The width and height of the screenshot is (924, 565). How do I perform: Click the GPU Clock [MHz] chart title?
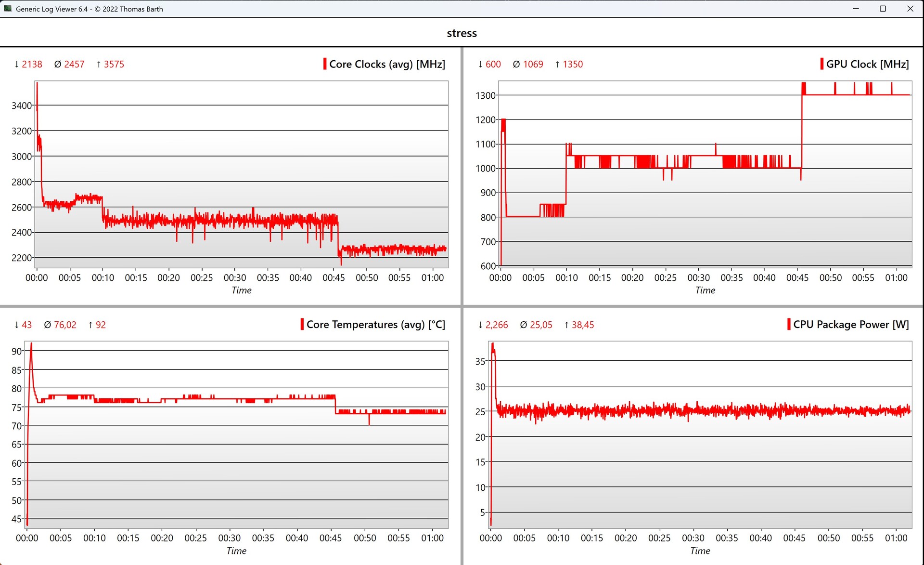(x=867, y=64)
